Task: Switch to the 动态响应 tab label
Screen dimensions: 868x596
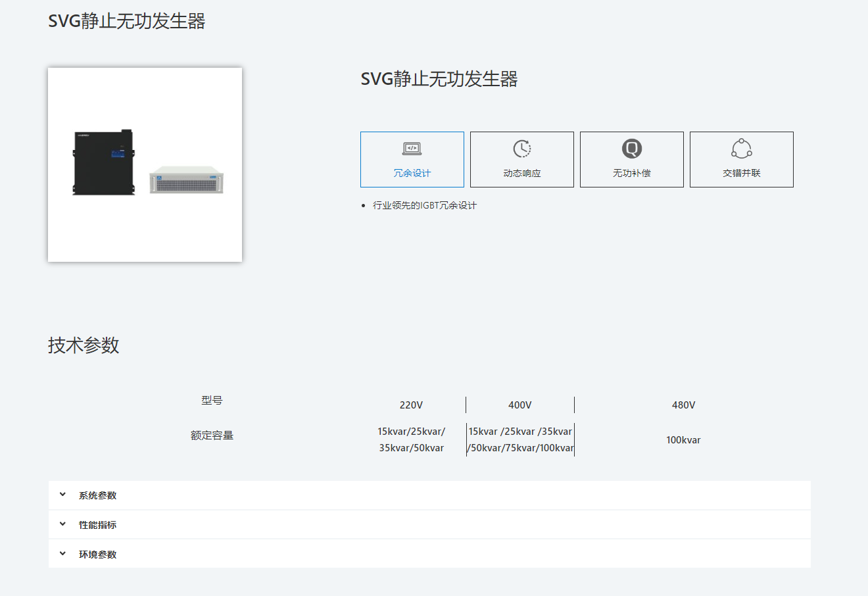Action: [x=522, y=173]
